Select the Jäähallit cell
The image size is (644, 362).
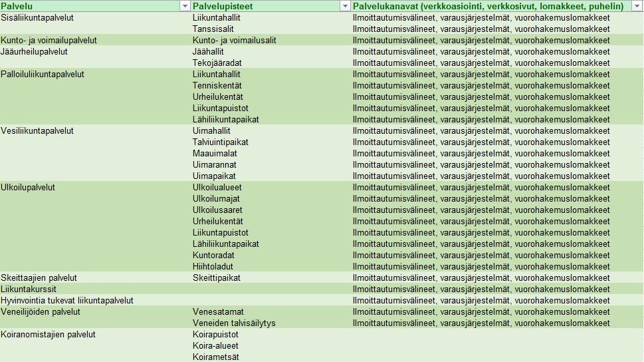[x=271, y=51]
